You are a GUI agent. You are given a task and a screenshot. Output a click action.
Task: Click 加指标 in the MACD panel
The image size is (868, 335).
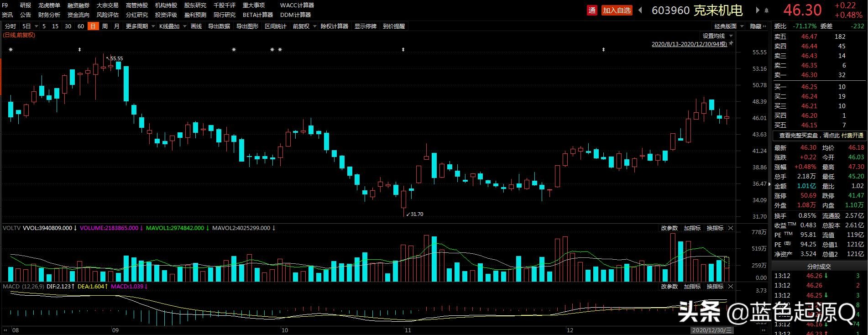(x=692, y=287)
